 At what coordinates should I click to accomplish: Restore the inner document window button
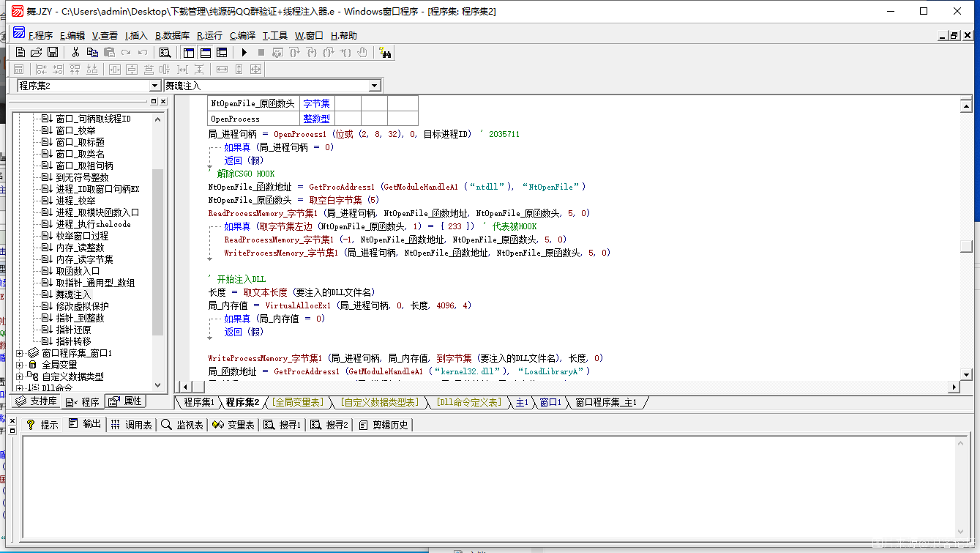point(954,35)
